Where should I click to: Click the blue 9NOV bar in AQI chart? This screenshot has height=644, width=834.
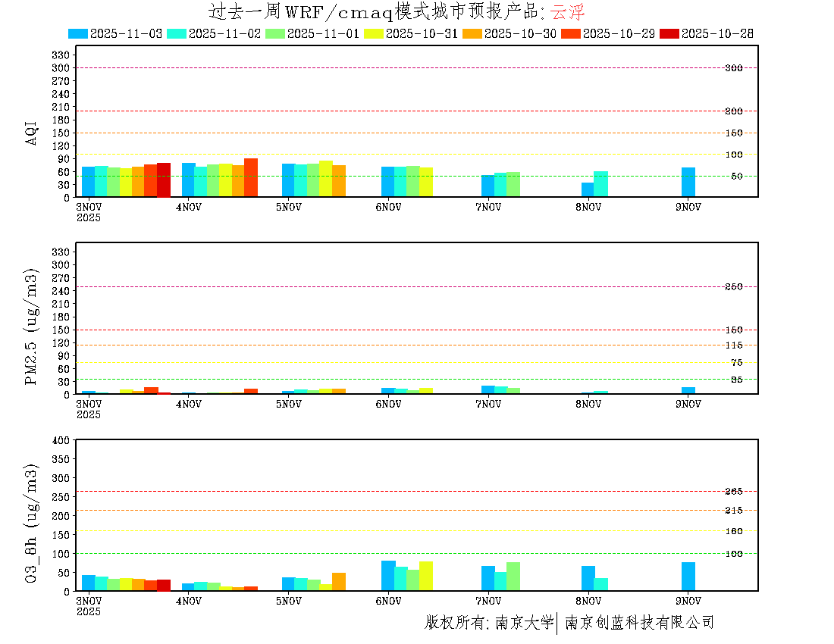point(688,182)
